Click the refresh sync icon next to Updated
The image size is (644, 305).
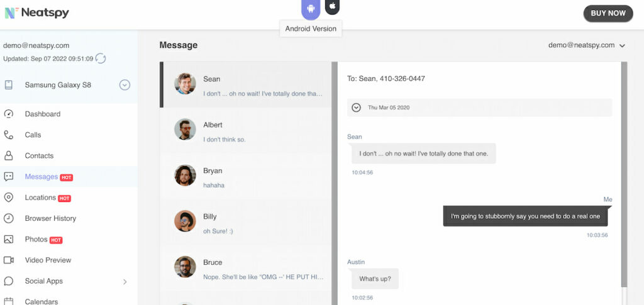(x=101, y=58)
